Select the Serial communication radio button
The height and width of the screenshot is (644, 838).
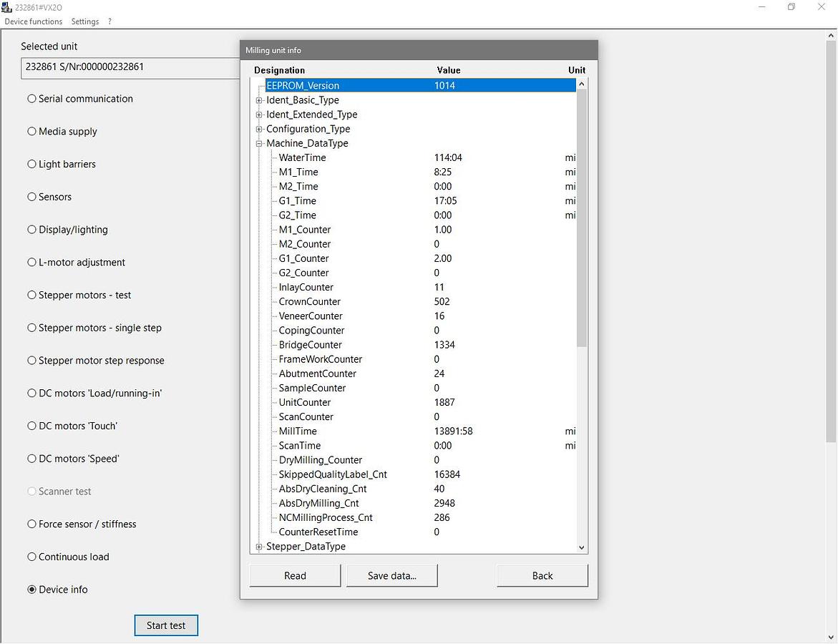tap(32, 99)
